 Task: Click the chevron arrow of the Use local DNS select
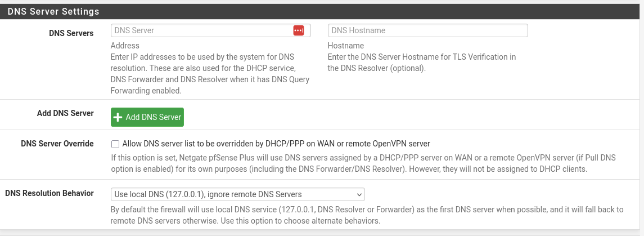(359, 194)
